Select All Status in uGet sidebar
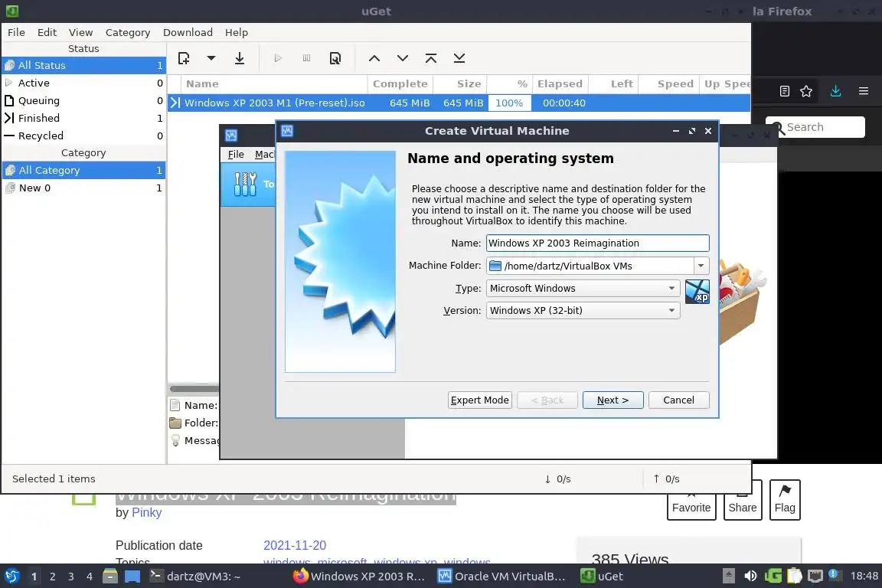Screen dimensions: 882x588 pos(83,65)
